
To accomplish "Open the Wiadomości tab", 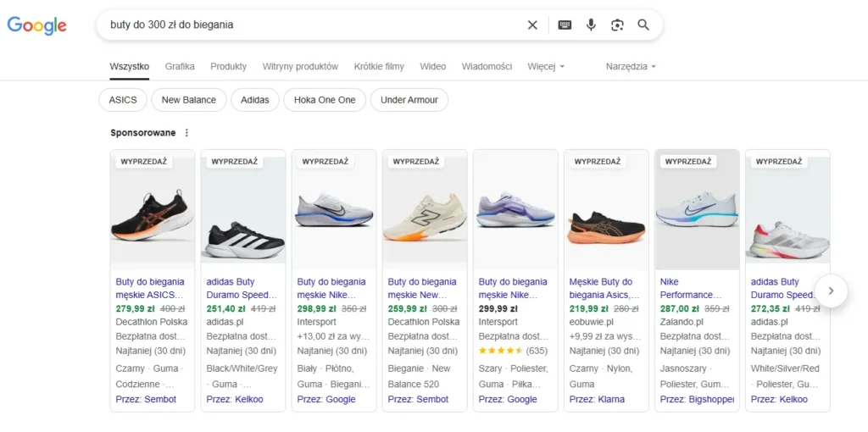I will click(x=487, y=66).
